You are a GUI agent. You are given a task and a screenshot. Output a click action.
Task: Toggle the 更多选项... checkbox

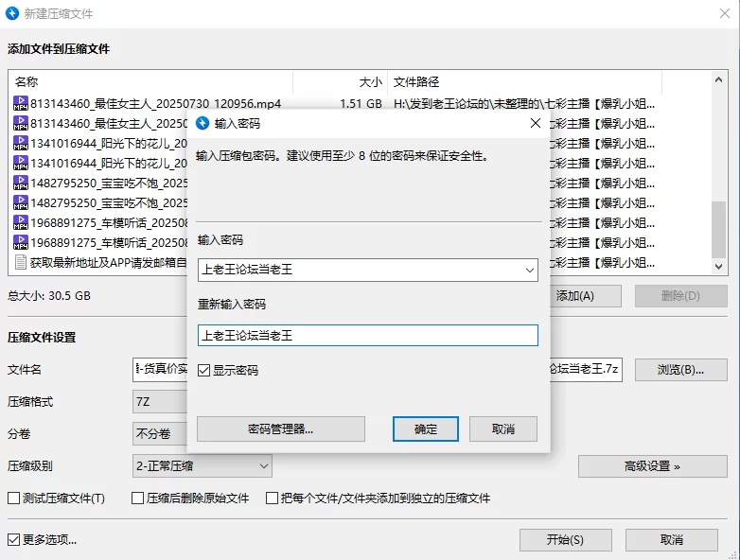point(13,540)
